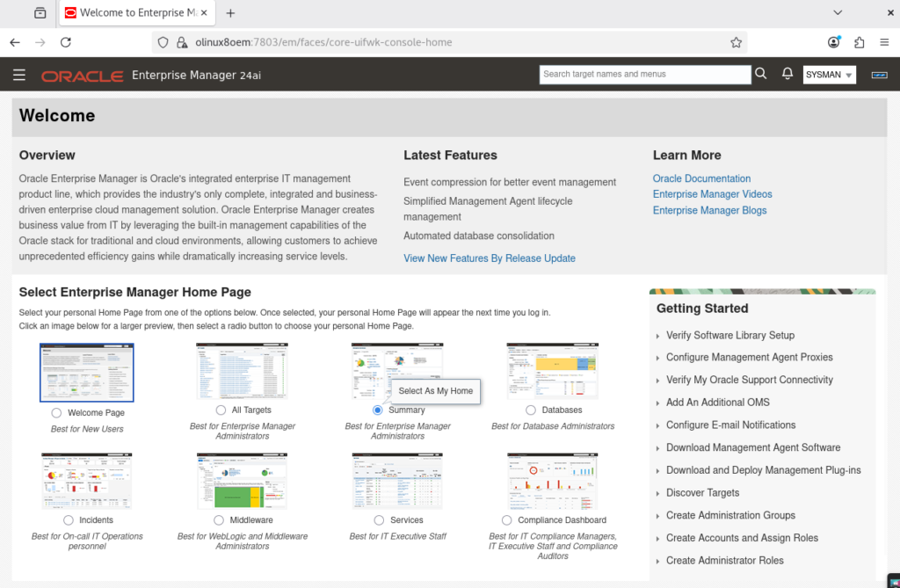900x588 pixels.
Task: Open a new browser tab
Action: tap(231, 13)
